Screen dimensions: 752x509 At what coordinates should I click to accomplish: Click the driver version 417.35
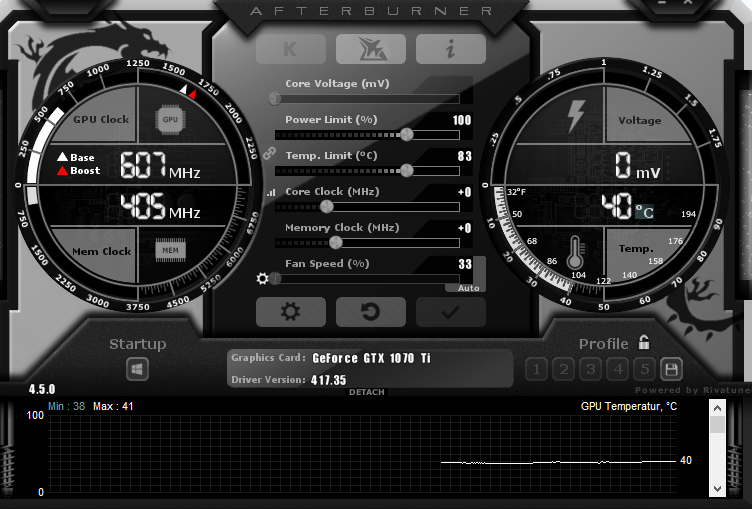[x=329, y=380]
